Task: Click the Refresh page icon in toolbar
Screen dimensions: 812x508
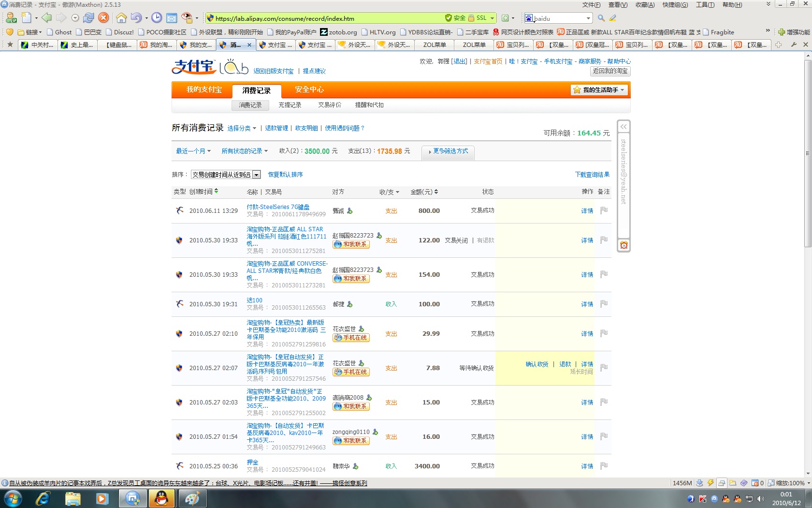Action: (x=88, y=18)
